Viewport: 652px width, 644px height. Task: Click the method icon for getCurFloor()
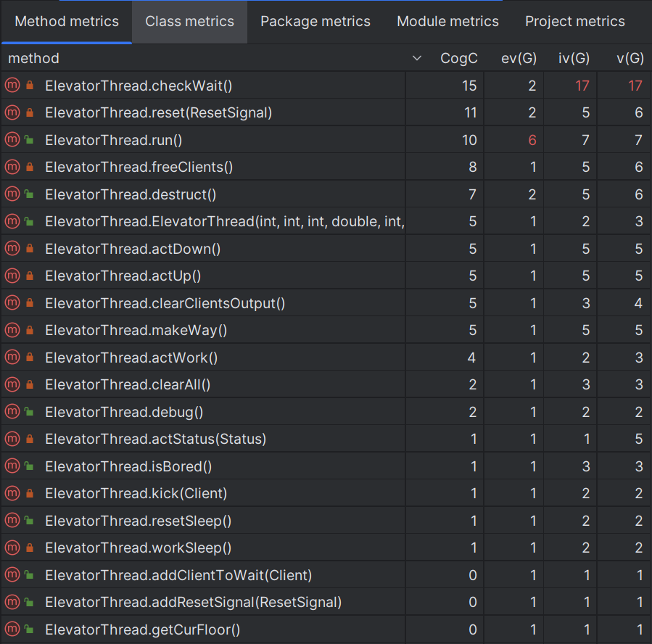click(x=11, y=629)
